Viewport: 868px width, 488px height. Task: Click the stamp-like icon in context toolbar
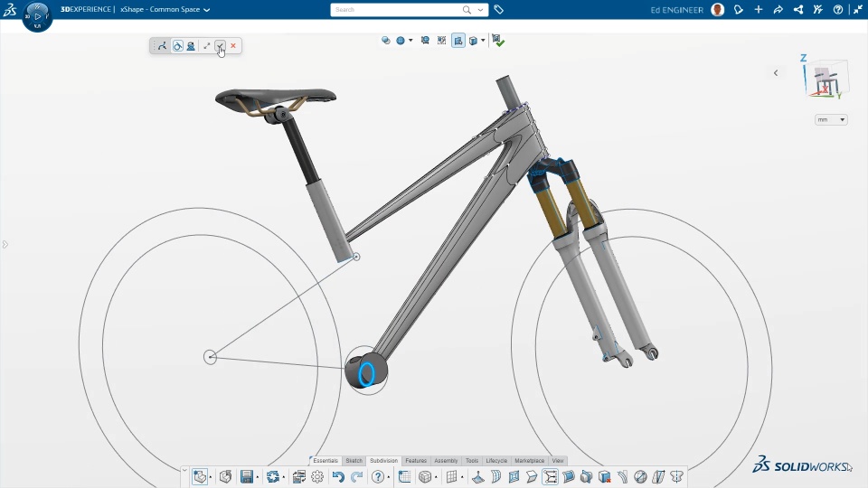click(x=191, y=46)
